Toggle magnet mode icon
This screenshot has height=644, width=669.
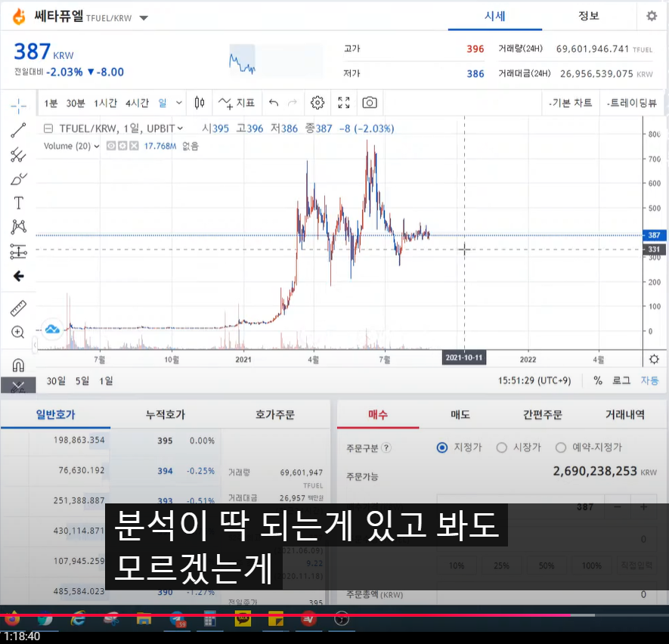coord(18,366)
